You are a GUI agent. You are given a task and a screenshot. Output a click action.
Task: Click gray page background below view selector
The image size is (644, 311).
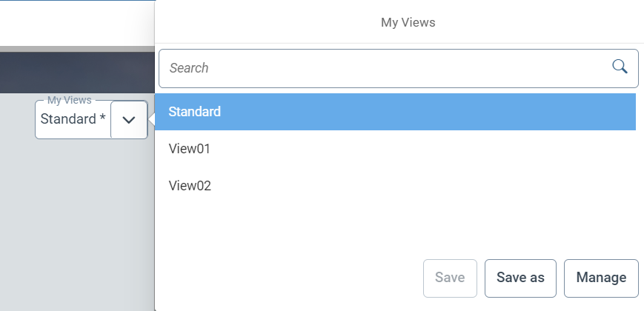(74, 222)
